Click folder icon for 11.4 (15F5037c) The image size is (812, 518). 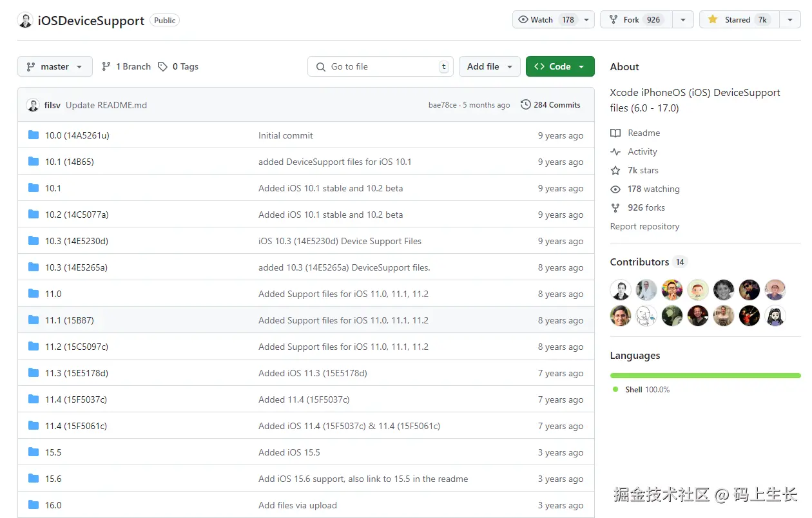34,399
